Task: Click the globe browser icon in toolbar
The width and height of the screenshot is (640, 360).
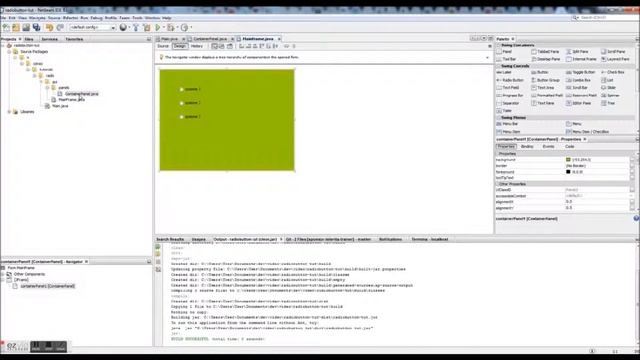Action: pos(123,27)
